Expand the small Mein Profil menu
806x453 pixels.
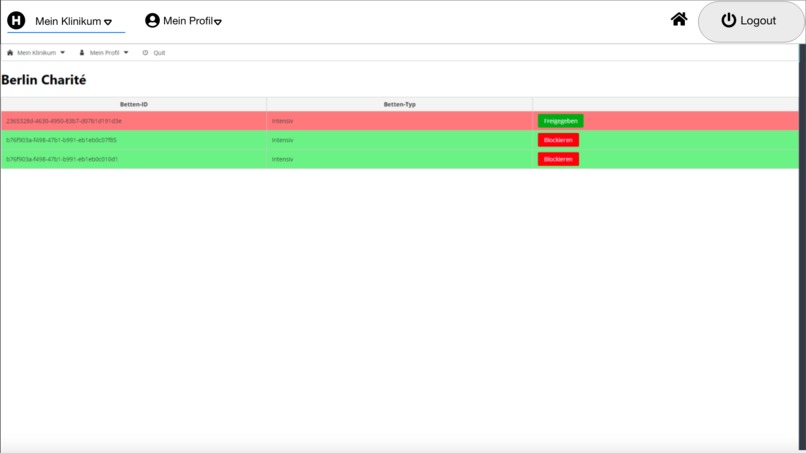pos(109,52)
